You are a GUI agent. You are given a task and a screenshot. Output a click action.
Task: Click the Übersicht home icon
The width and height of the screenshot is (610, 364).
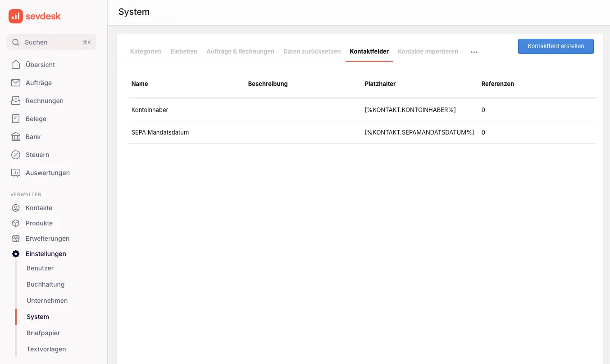tap(16, 64)
